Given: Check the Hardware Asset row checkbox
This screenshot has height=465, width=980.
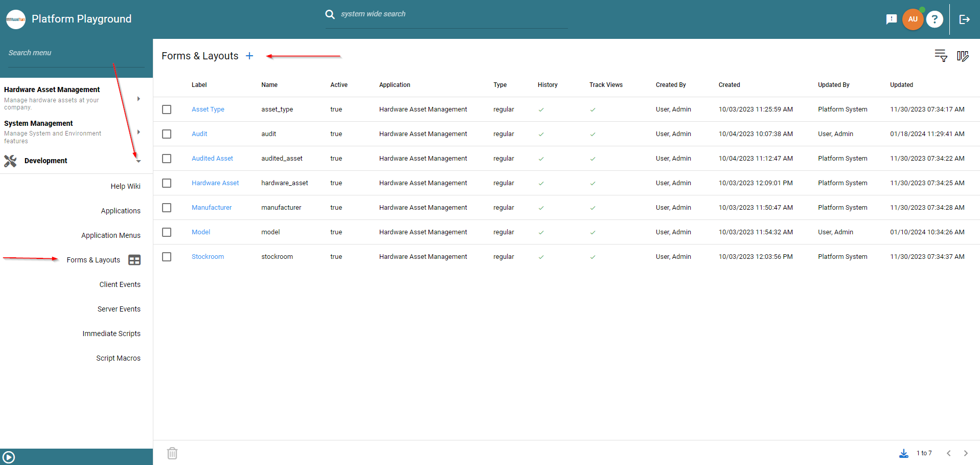Looking at the screenshot, I should click(167, 183).
